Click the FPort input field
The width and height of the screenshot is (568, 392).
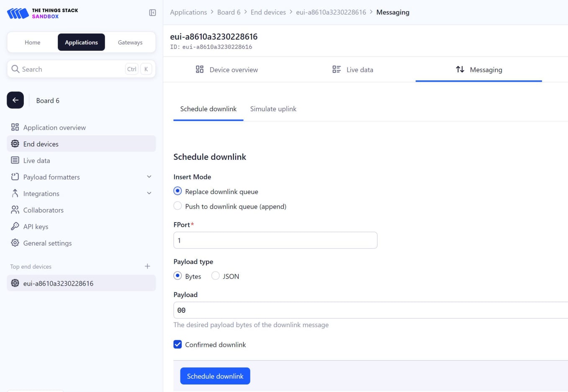[275, 241]
